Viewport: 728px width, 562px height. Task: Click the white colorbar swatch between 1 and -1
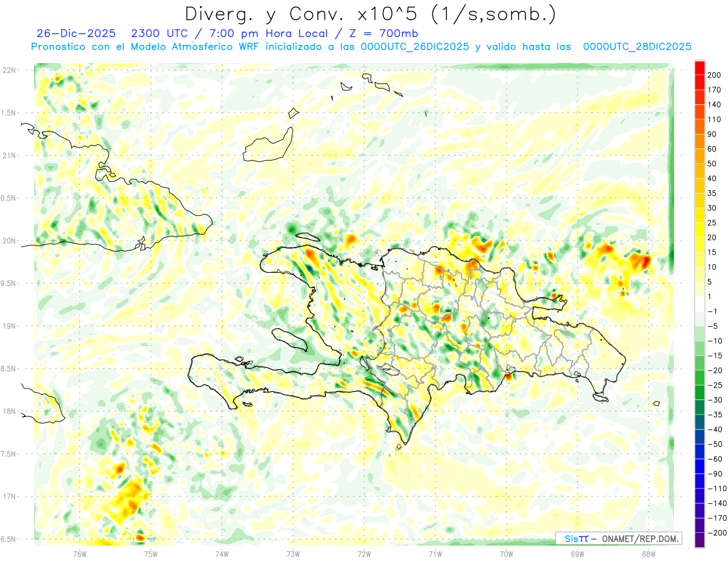tap(699, 304)
